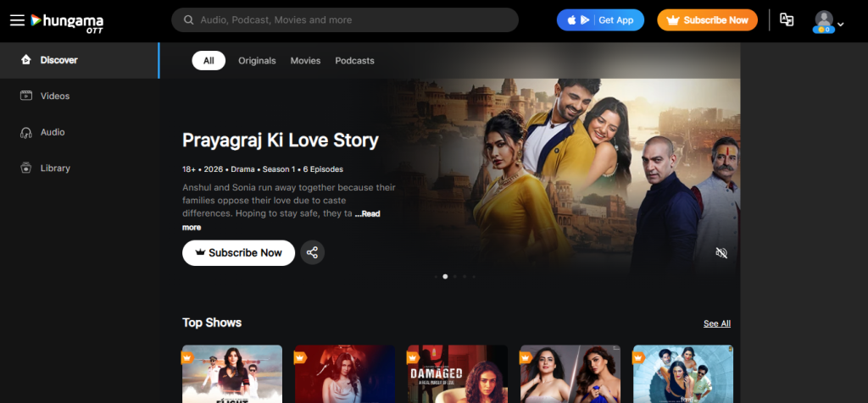Open Discover from the sidebar
The height and width of the screenshot is (403, 868).
point(58,60)
